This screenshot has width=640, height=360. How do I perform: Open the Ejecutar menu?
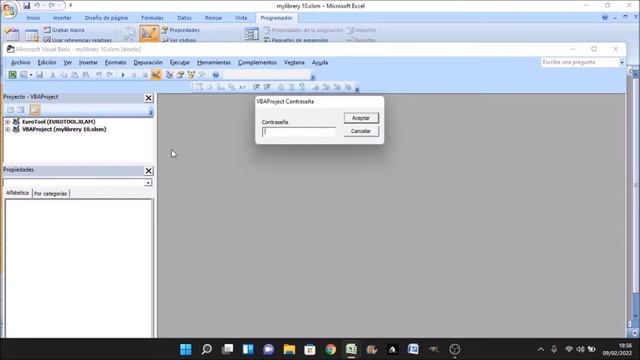180,62
